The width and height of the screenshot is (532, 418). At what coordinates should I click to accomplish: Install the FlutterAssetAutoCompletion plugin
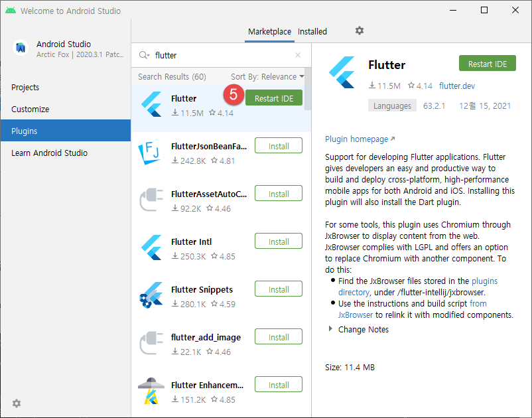(x=278, y=193)
